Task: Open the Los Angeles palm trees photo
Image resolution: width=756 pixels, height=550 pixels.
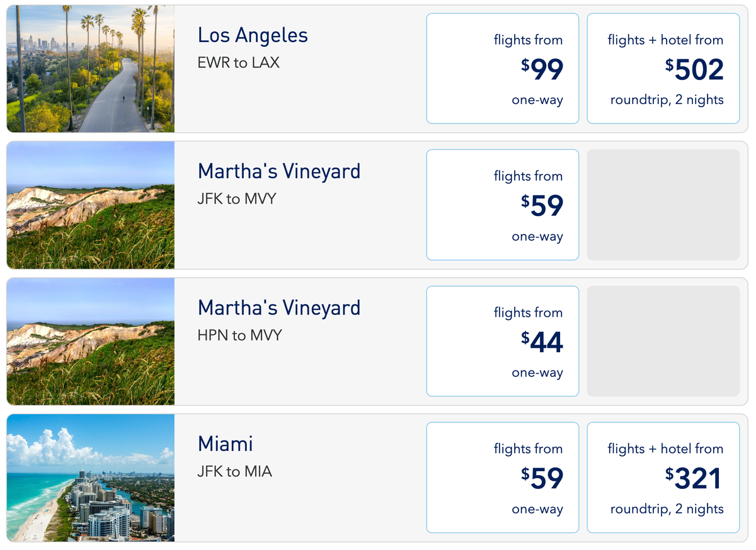Action: pyautogui.click(x=90, y=68)
